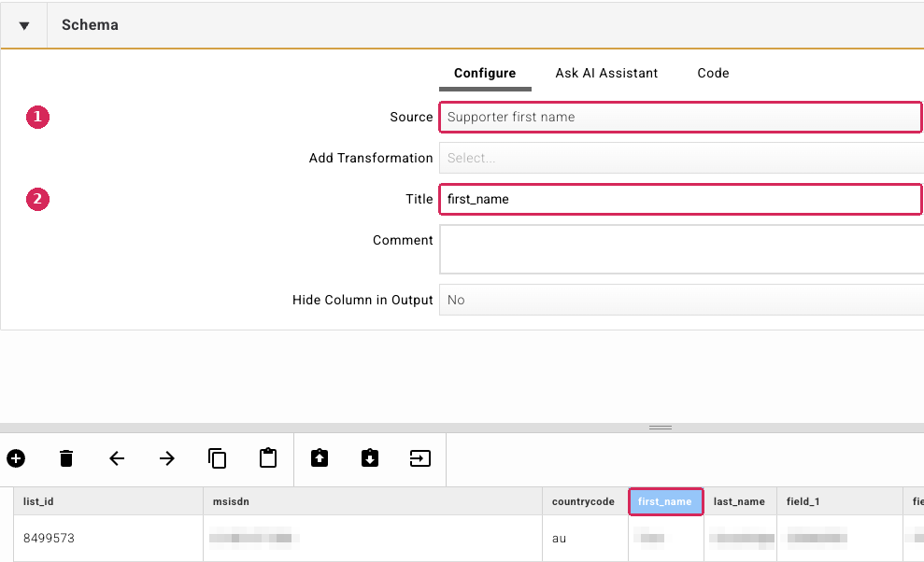Select the countrycode column header
The image size is (924, 562).
point(585,501)
